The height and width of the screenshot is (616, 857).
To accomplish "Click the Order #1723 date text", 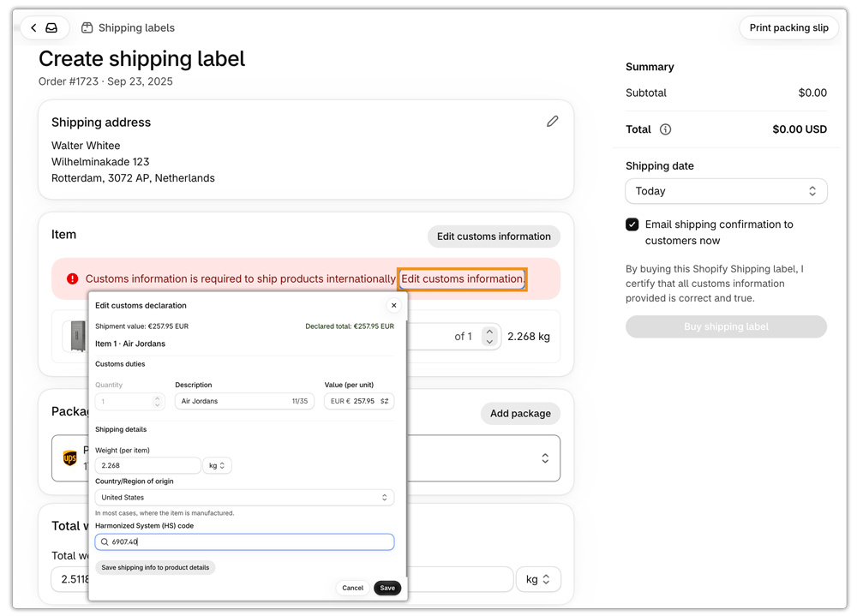I will coord(105,81).
